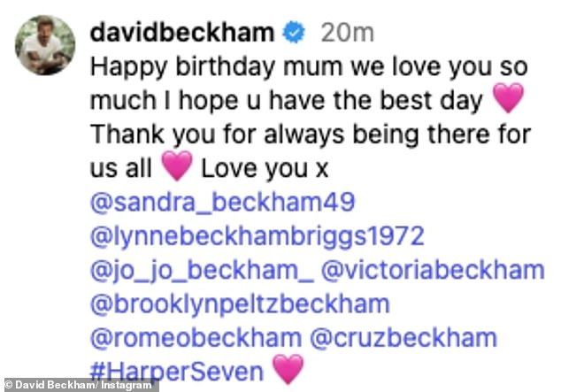Visit the @lynnebeckhambriggs1972 profile mention
Image resolution: width=561 pixels, height=392 pixels.
(x=257, y=236)
